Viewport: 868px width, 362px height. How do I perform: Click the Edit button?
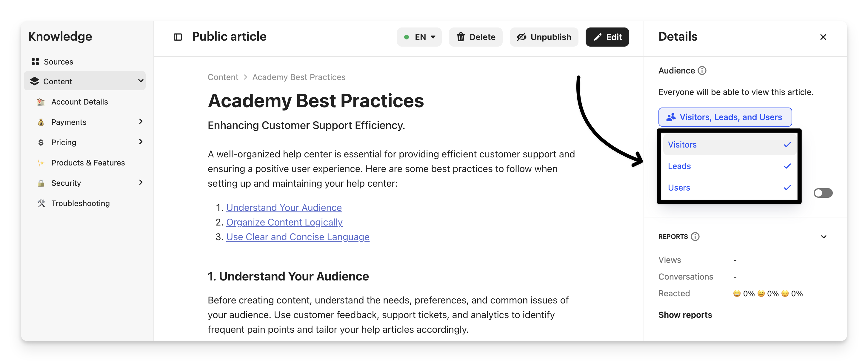tap(607, 37)
